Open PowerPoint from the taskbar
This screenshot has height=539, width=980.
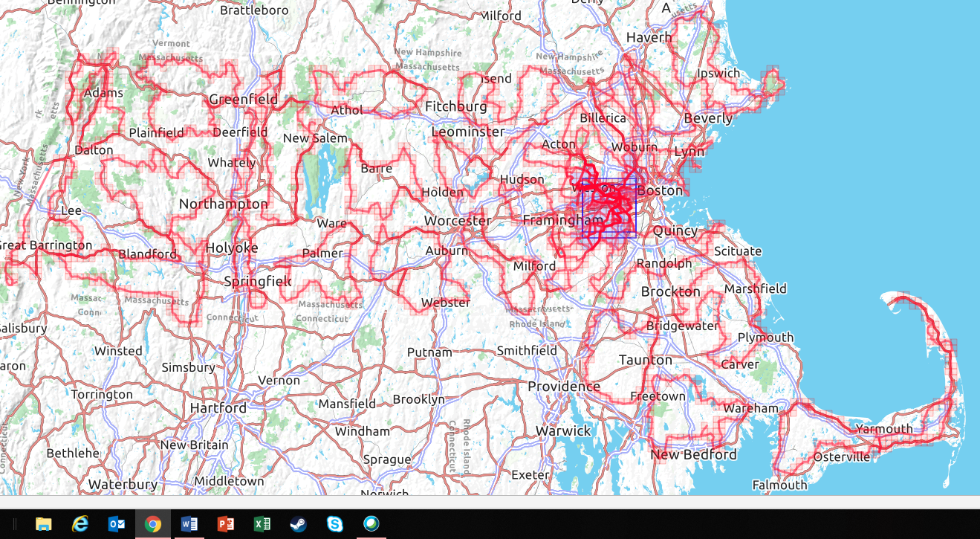(x=226, y=524)
